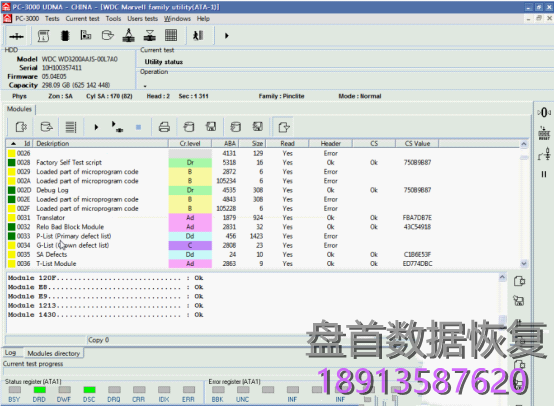Select the 0033 P-List module row
Image resolution: width=554 pixels, height=406 pixels.
click(x=263, y=236)
